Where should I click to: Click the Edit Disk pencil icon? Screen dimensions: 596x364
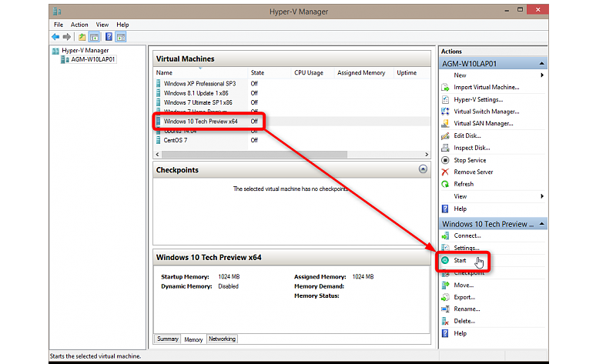tap(445, 135)
